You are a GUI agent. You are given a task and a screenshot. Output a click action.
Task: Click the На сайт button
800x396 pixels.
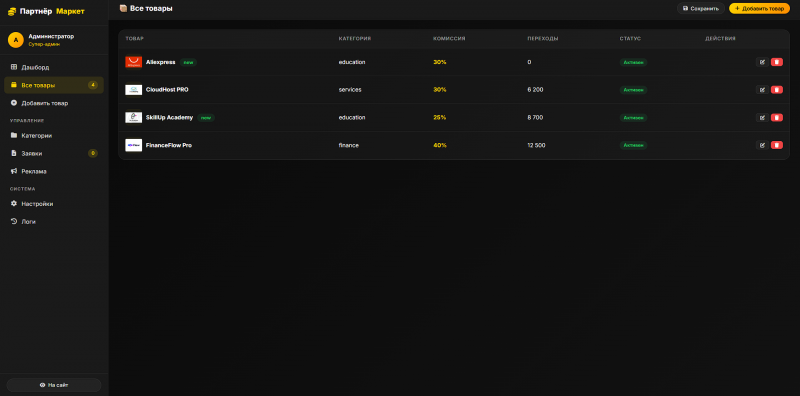(x=54, y=385)
